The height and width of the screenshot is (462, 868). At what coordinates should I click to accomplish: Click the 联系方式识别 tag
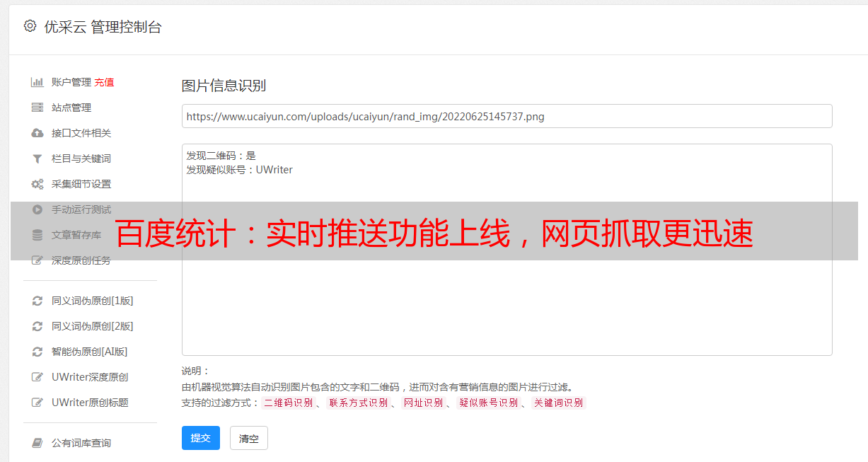pos(358,403)
